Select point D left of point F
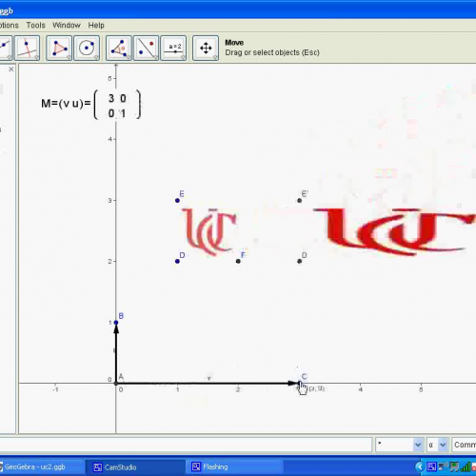This screenshot has height=476, width=476. click(177, 261)
